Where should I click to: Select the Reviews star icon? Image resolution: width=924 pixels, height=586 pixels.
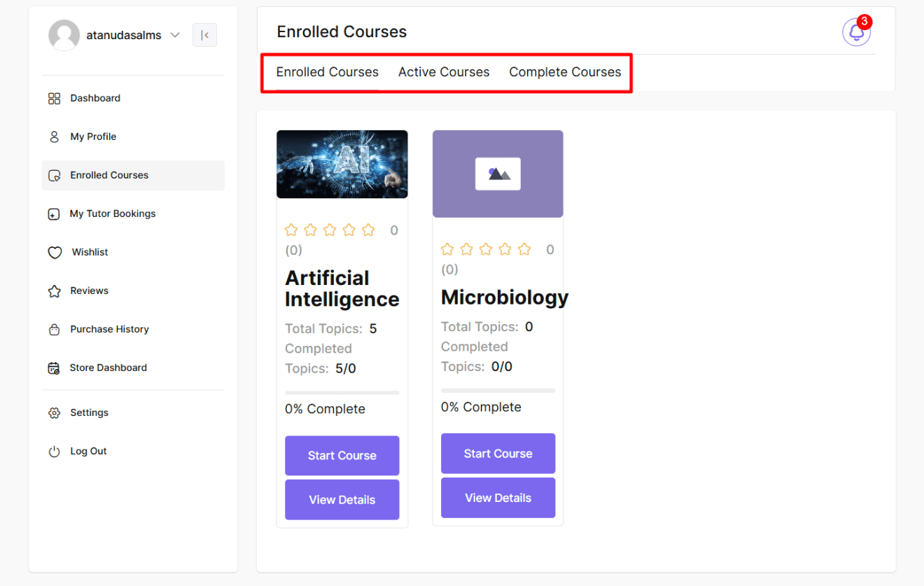(x=55, y=291)
